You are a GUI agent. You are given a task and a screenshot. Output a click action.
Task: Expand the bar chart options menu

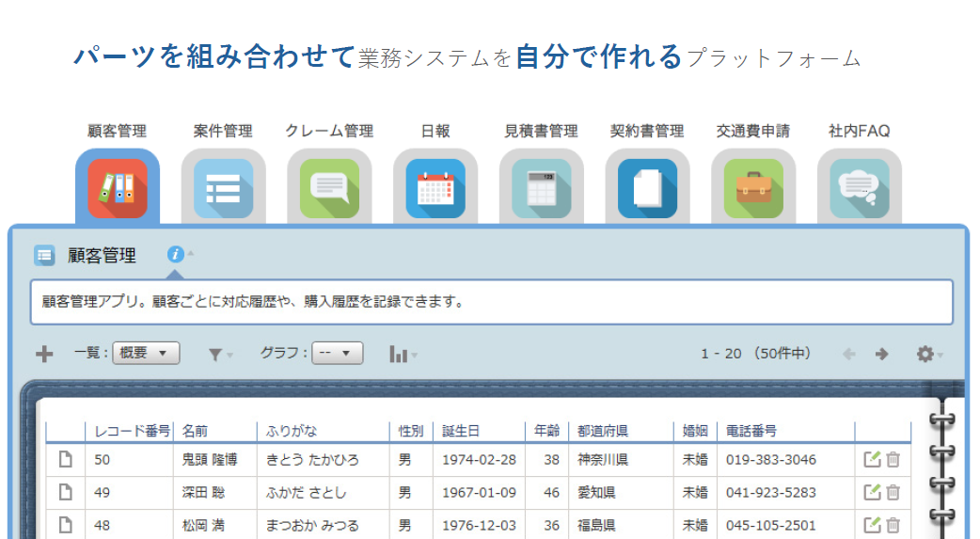click(x=403, y=355)
